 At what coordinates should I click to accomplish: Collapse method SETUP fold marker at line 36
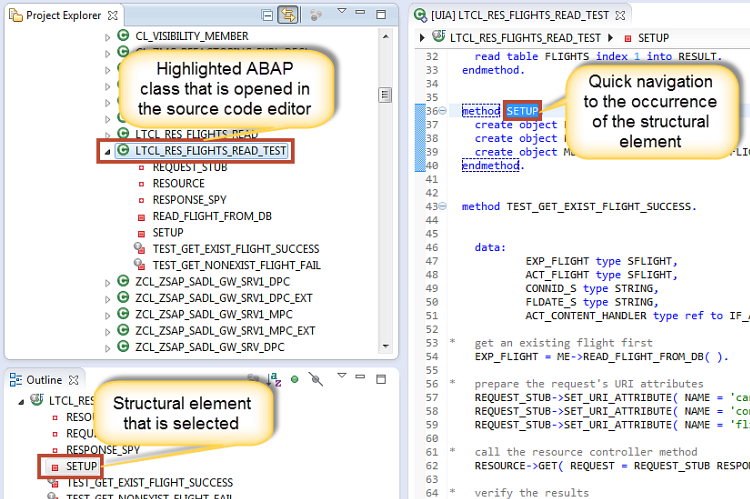point(443,111)
